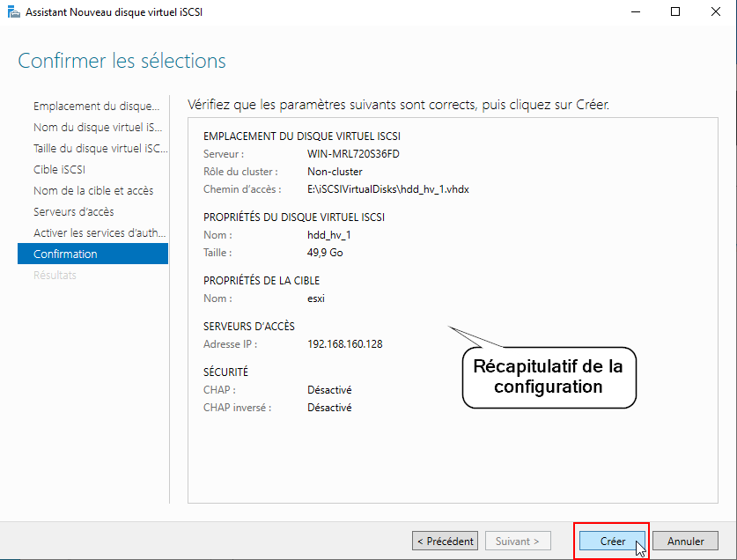
Task: Click the Confirmer les sélections title
Action: point(122,61)
